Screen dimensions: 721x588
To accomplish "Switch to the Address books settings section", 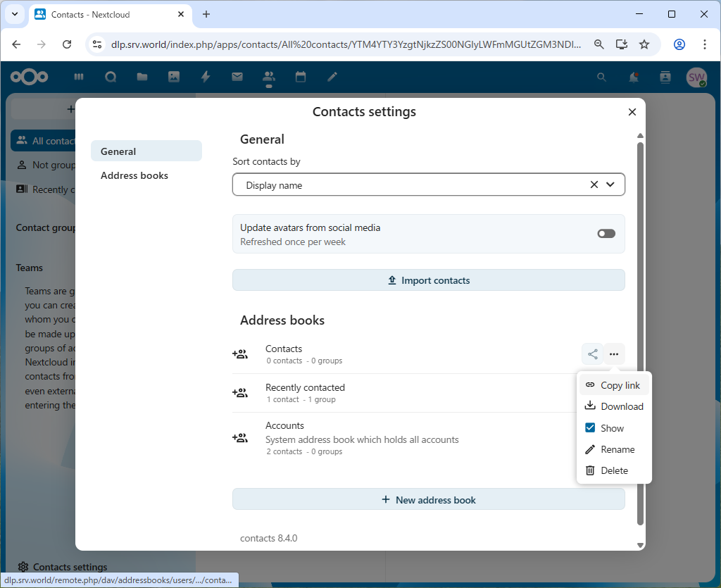I will coord(146,175).
